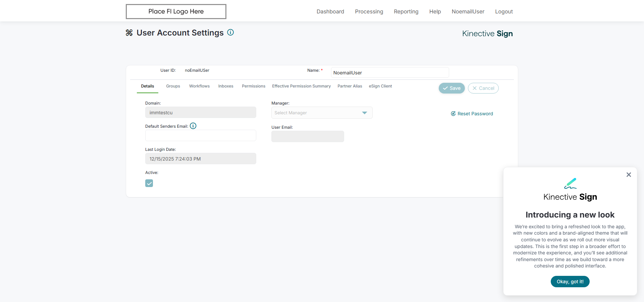Dismiss popup with Okay, got it!
The width and height of the screenshot is (644, 302).
(570, 282)
